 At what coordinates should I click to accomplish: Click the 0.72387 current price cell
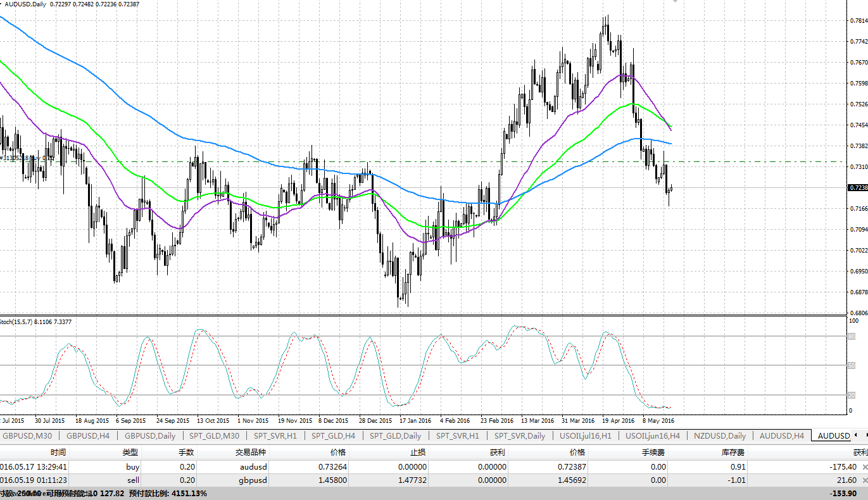pyautogui.click(x=571, y=467)
